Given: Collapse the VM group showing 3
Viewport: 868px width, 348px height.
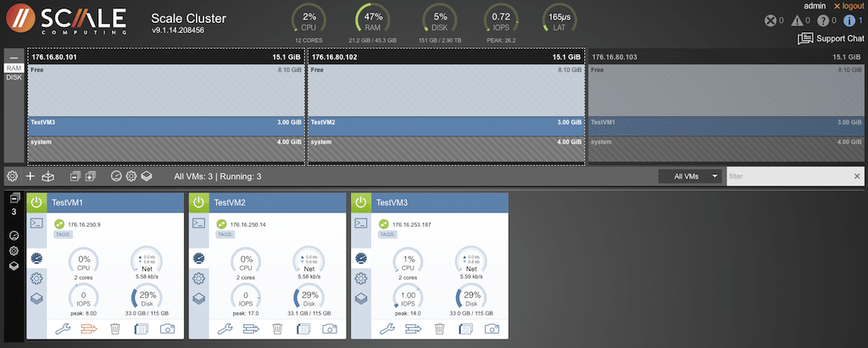Looking at the screenshot, I should click(x=14, y=198).
